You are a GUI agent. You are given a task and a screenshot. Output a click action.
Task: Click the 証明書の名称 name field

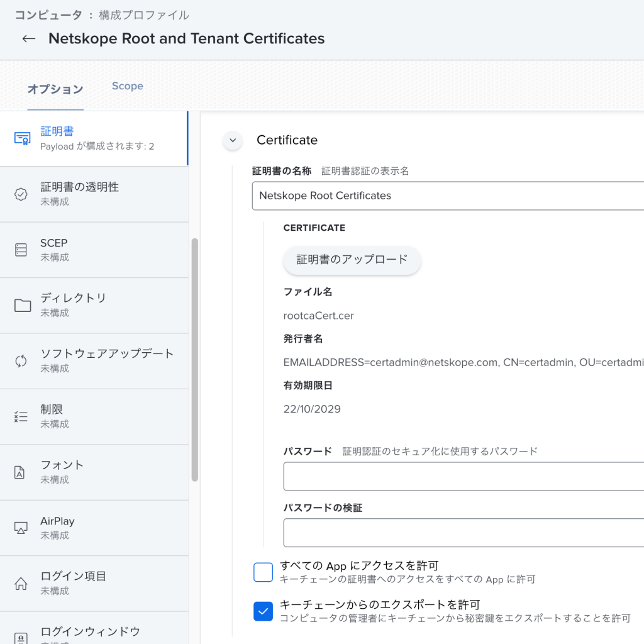pyautogui.click(x=448, y=196)
